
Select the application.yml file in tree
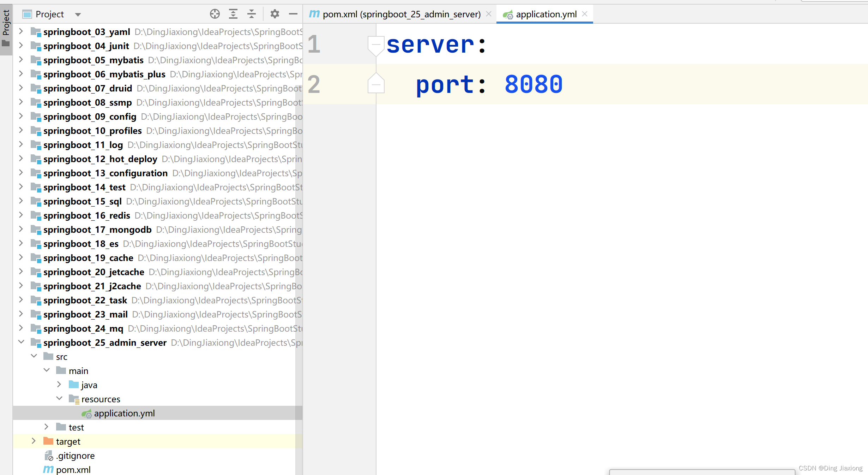pyautogui.click(x=158, y=413)
